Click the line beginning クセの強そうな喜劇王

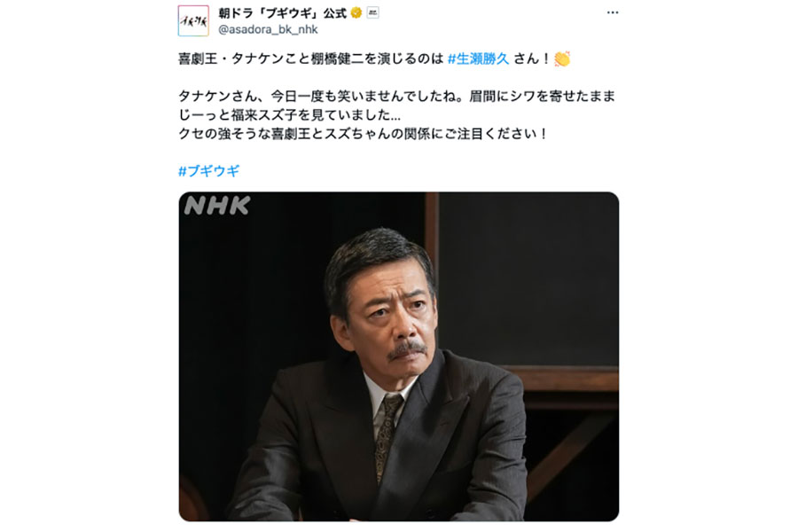(363, 134)
